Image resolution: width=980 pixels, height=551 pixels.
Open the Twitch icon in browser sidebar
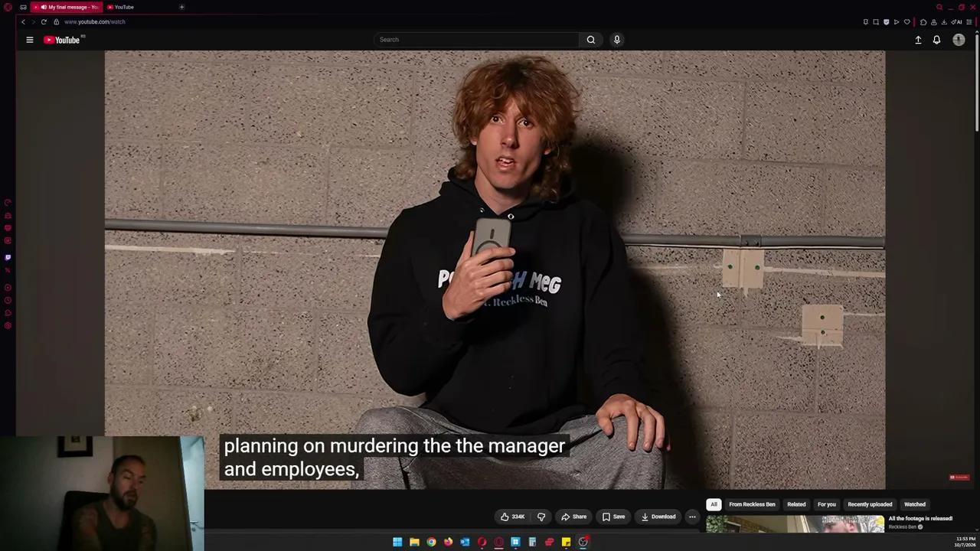pyautogui.click(x=8, y=257)
